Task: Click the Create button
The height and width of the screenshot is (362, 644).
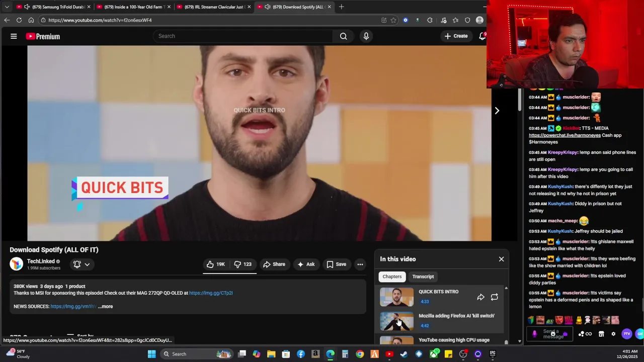Action: pyautogui.click(x=456, y=36)
